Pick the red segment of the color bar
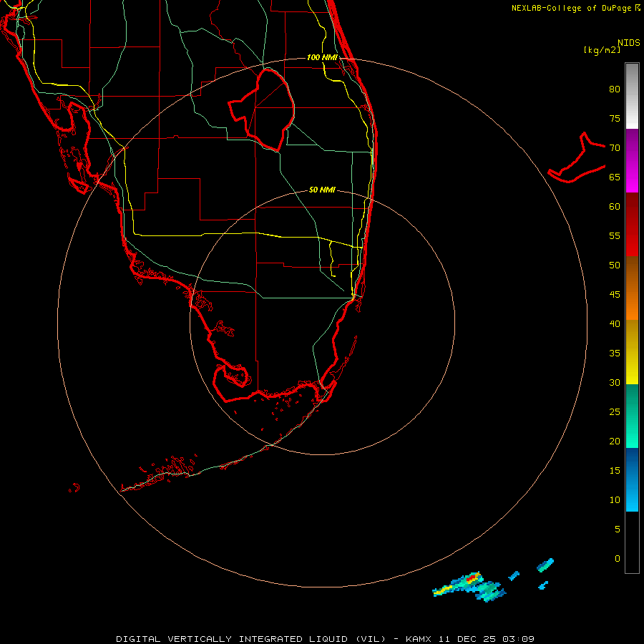This screenshot has height=644, width=644. pos(632,224)
